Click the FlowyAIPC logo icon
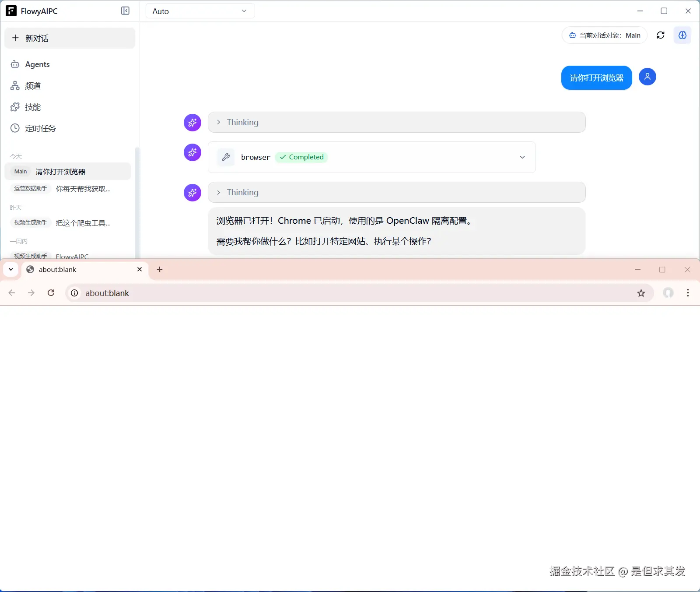The image size is (700, 592). click(x=11, y=11)
